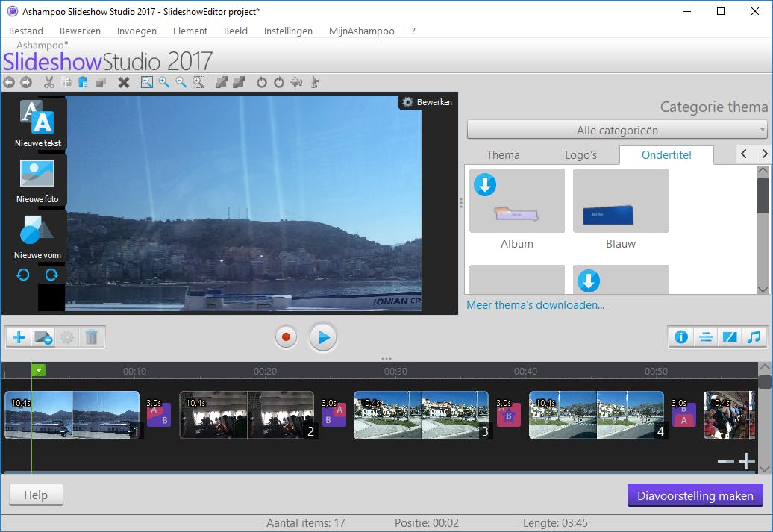Open the MijnAshampoo menu
This screenshot has height=532, width=773.
[x=361, y=31]
